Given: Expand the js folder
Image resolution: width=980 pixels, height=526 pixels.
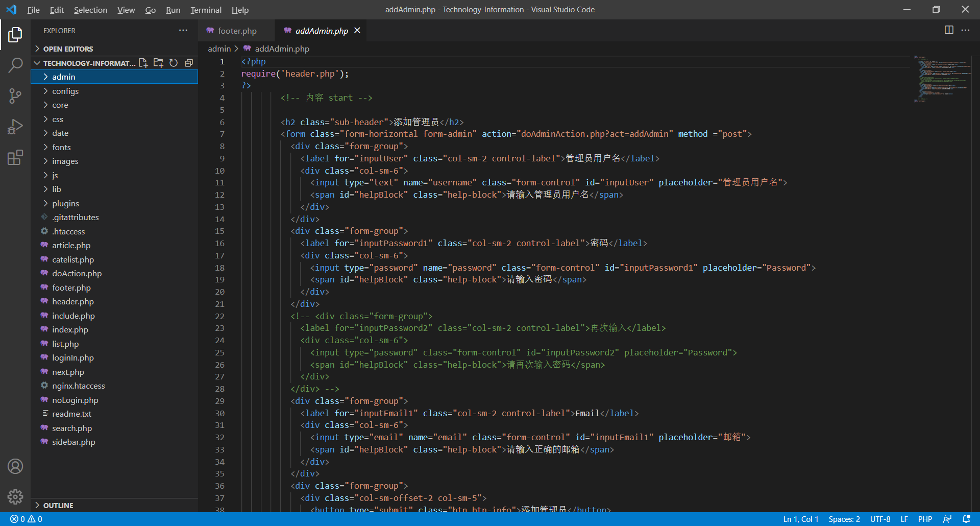Looking at the screenshot, I should point(114,175).
